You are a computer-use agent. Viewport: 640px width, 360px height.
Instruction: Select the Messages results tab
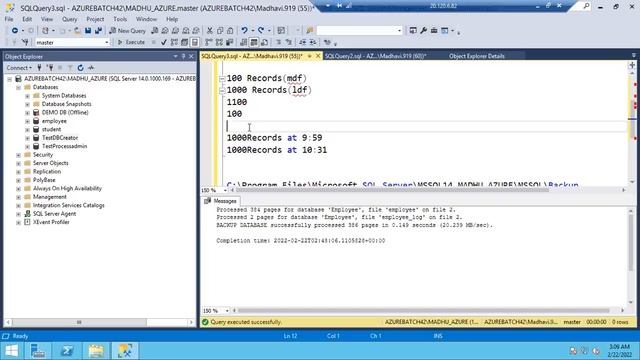point(221,201)
